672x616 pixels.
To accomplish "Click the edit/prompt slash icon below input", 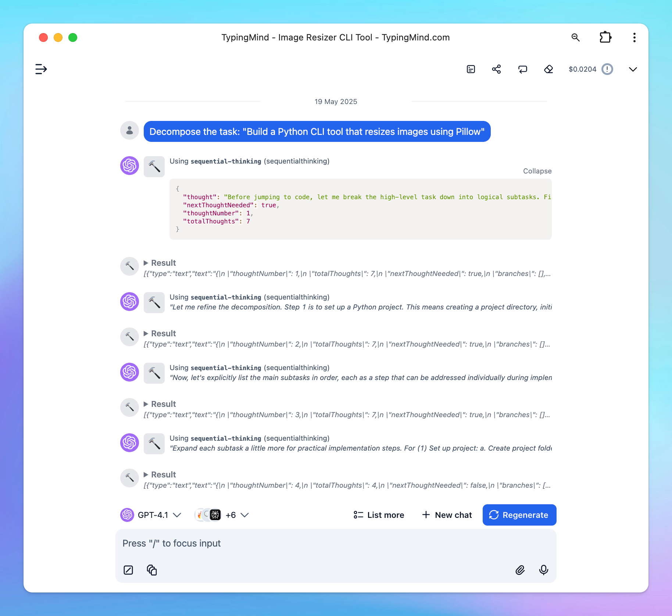I will [x=128, y=570].
